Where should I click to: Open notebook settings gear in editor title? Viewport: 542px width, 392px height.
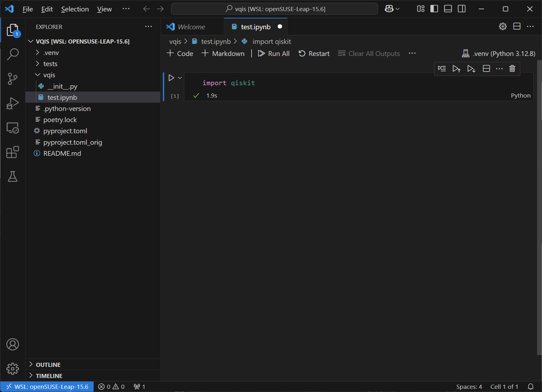503,27
